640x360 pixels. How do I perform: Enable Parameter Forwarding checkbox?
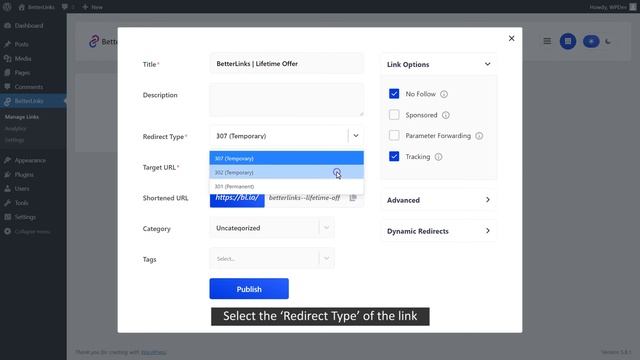coord(394,136)
